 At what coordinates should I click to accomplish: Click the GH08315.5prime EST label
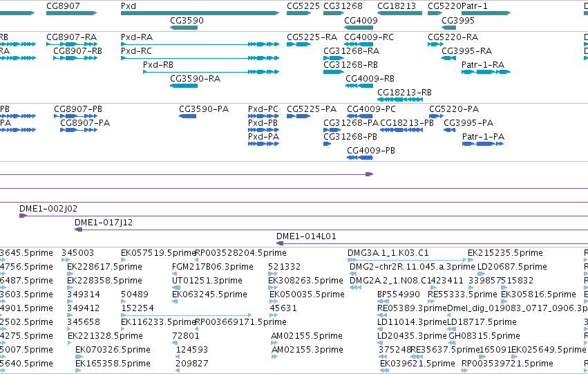tap(484, 336)
